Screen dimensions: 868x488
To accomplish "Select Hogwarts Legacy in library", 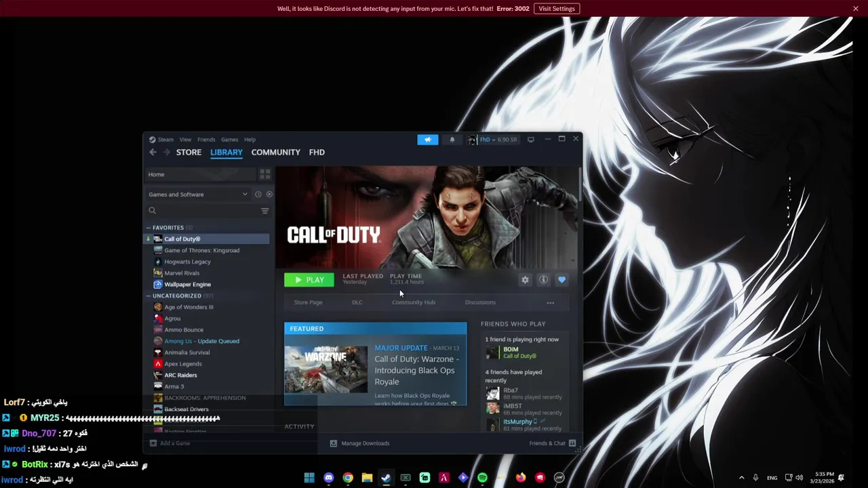I will click(x=187, y=262).
